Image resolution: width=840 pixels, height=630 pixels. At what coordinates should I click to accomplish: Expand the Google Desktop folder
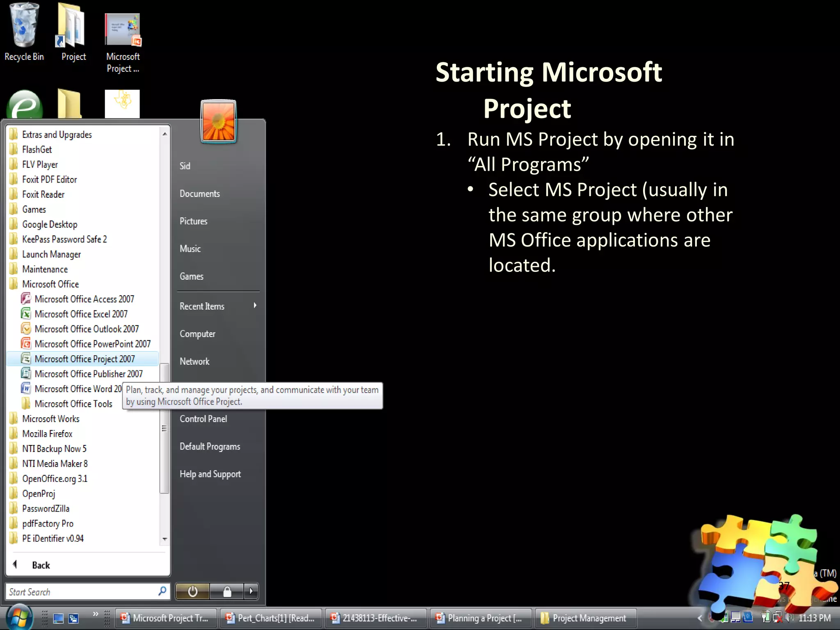(43, 224)
